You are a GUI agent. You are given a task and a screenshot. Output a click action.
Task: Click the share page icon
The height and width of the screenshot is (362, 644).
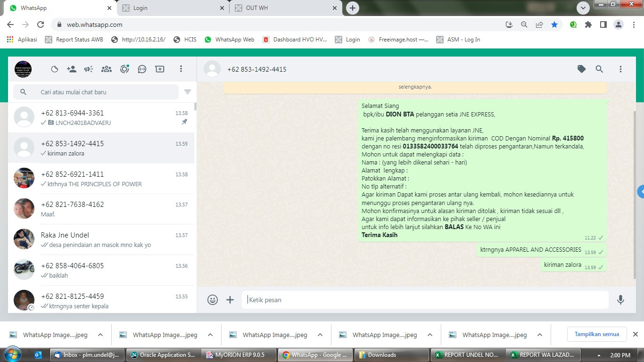[539, 25]
